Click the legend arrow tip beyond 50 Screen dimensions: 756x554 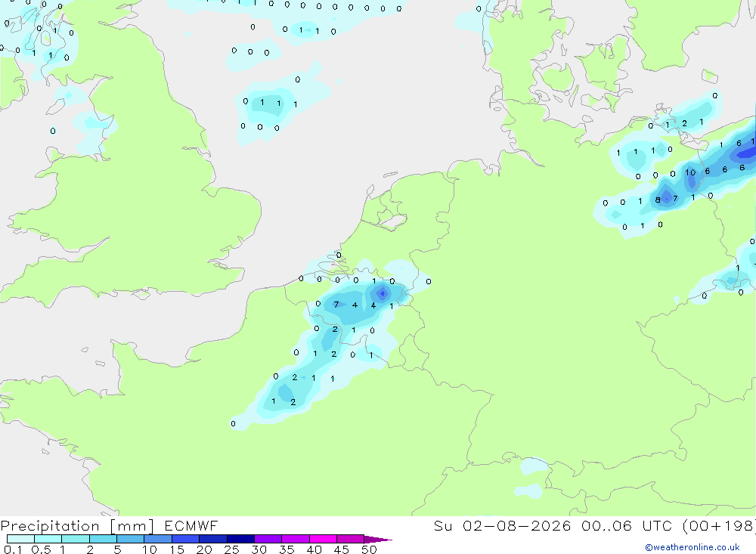coord(379,539)
